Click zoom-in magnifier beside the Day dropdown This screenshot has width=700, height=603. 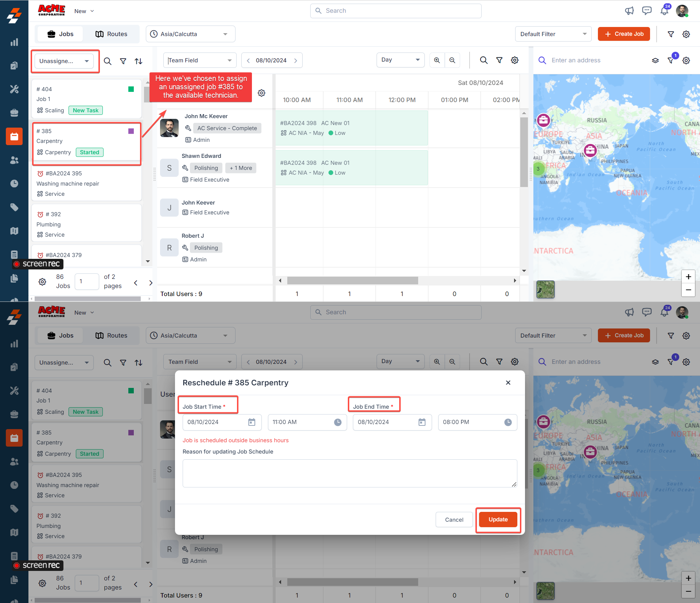click(437, 60)
